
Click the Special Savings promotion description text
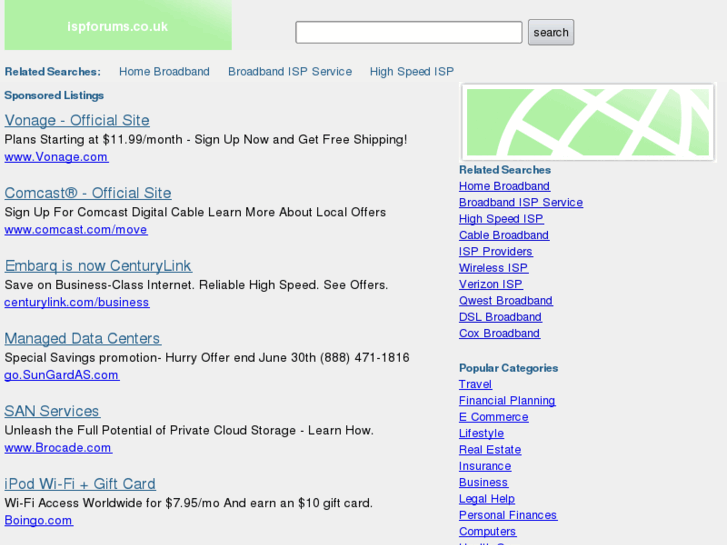point(207,358)
